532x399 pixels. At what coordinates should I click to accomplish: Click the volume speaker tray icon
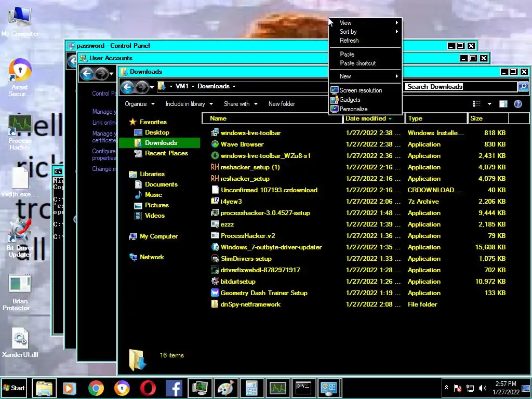click(482, 388)
